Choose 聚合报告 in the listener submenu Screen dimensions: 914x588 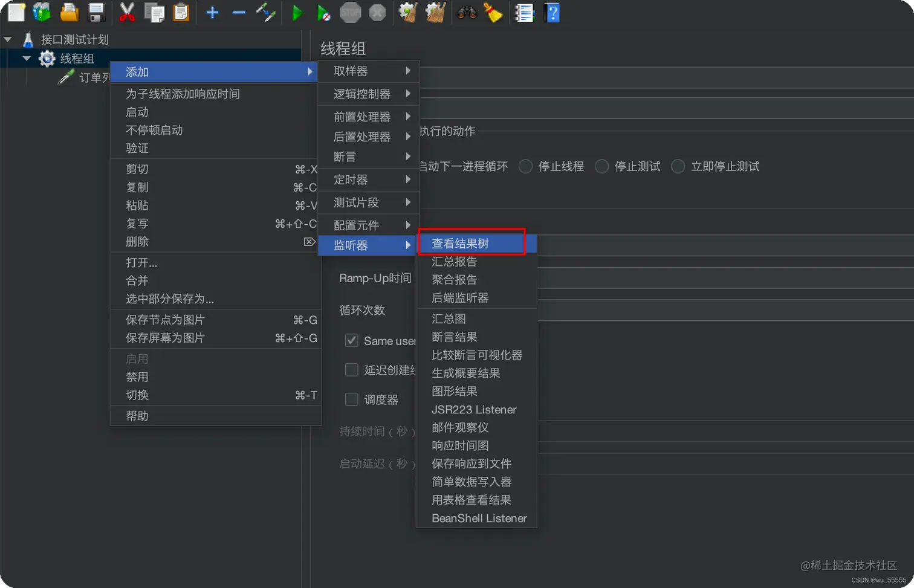point(455,279)
